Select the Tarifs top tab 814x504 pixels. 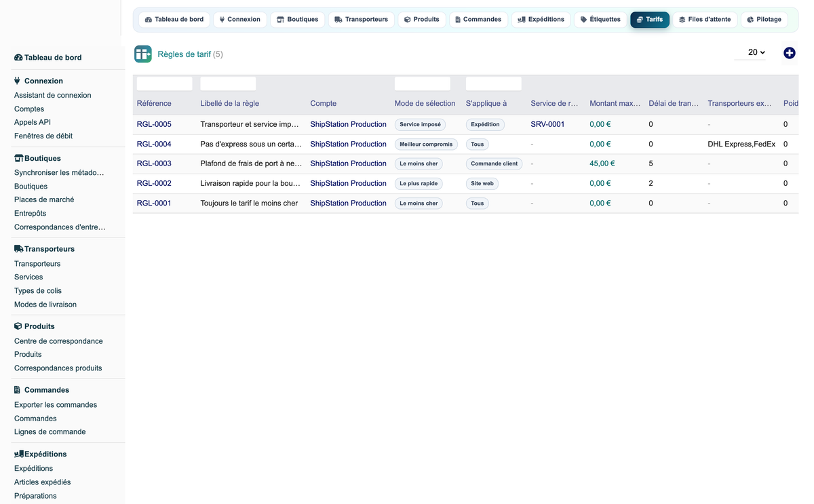pos(650,20)
